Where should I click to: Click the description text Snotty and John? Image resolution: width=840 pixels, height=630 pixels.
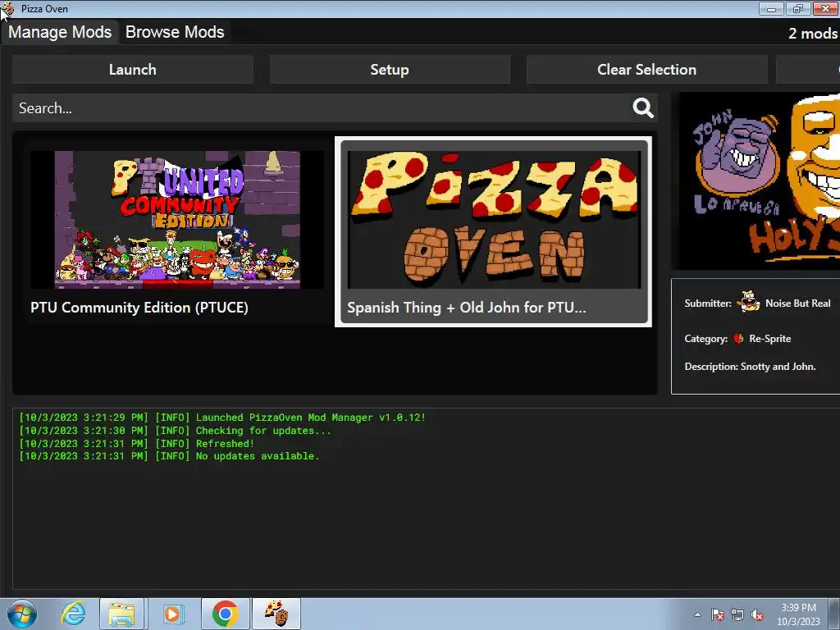coord(778,367)
